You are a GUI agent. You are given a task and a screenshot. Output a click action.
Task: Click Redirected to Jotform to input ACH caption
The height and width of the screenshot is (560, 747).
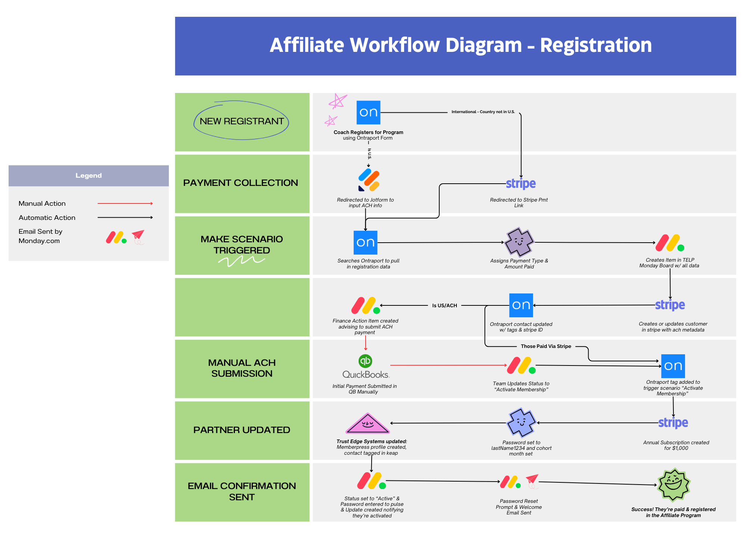click(365, 203)
